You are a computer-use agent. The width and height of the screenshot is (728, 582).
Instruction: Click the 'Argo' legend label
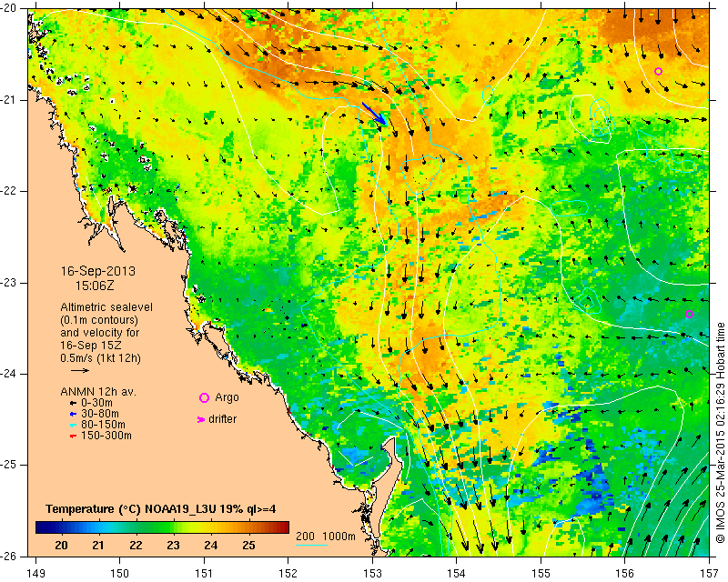pos(227,397)
